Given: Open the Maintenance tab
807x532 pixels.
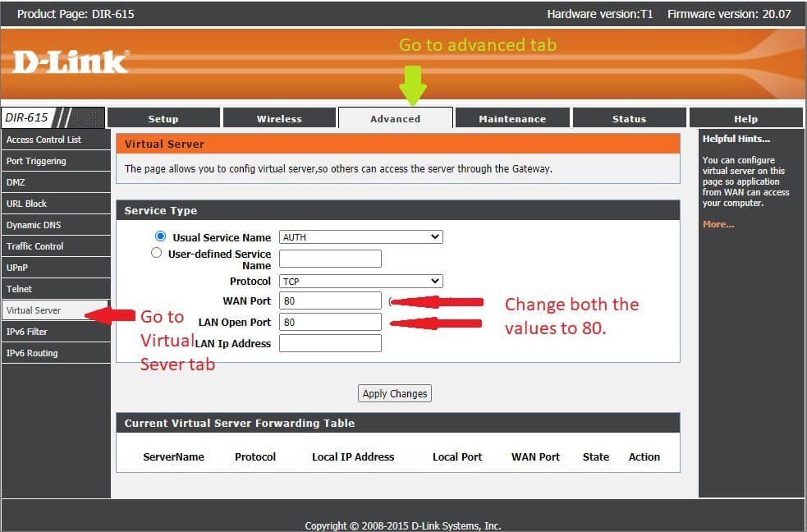Looking at the screenshot, I should [x=512, y=118].
